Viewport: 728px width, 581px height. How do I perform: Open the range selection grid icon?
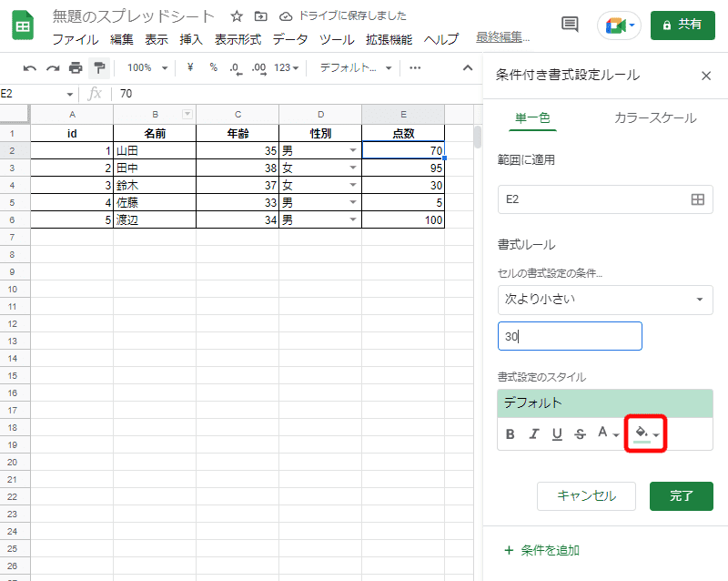coord(697,198)
